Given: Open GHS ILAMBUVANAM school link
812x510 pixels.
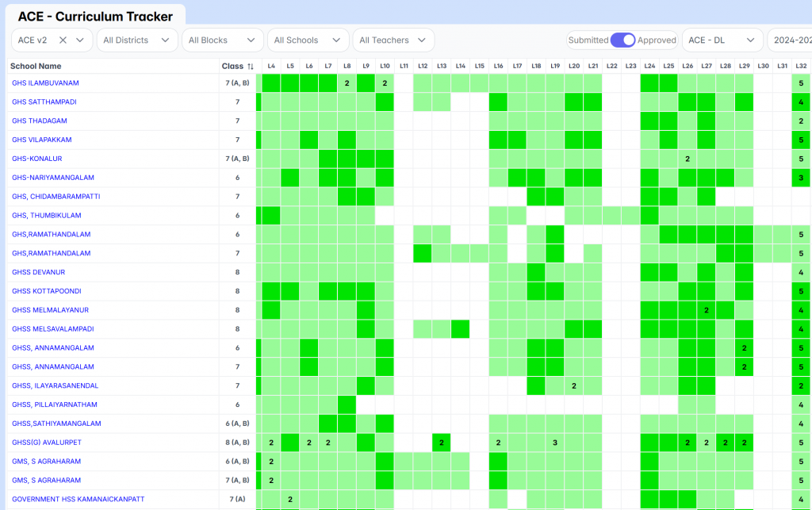Looking at the screenshot, I should pyautogui.click(x=45, y=83).
